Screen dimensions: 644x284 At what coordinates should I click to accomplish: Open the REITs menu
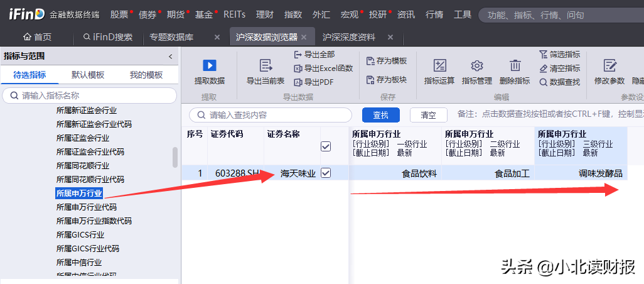235,15
